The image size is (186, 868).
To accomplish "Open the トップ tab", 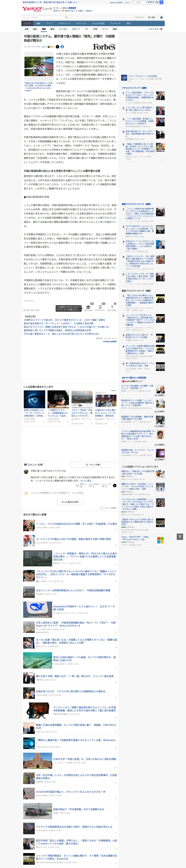I will 27,24.
